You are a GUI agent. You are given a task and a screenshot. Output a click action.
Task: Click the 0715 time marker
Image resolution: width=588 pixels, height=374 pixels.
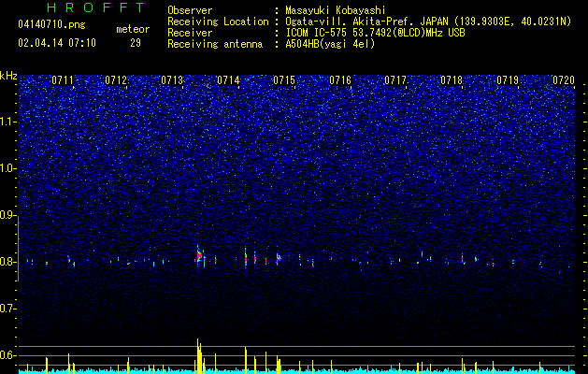pyautogui.click(x=284, y=79)
